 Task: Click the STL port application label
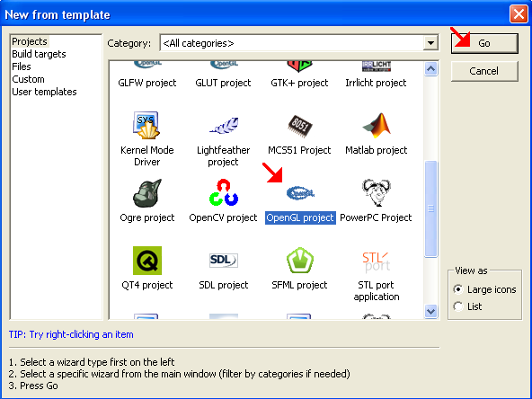(x=377, y=291)
